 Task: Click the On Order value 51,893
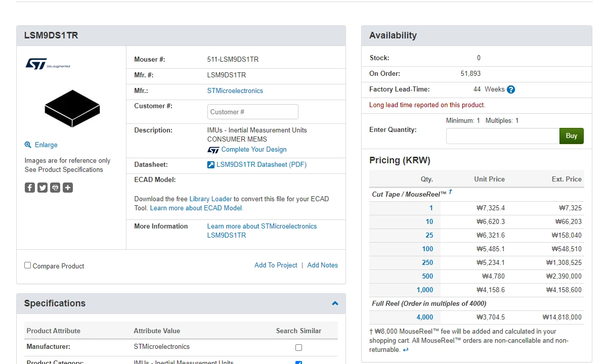tap(470, 74)
